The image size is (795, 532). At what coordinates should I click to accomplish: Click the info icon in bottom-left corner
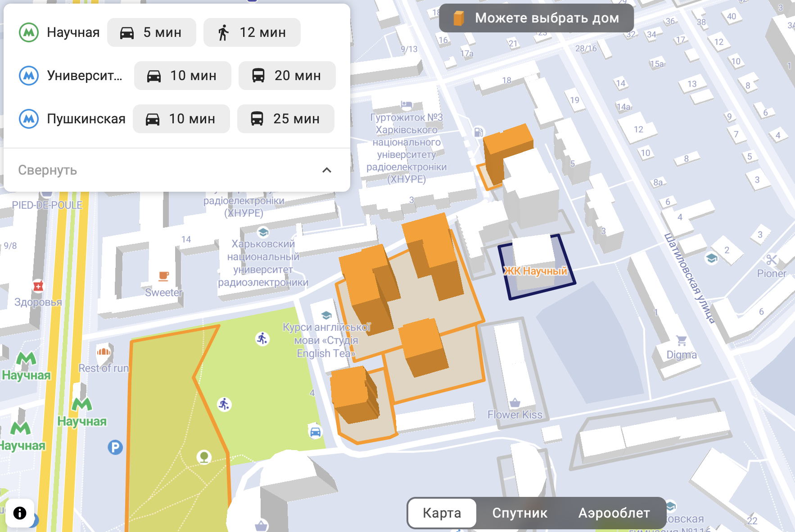point(20,513)
